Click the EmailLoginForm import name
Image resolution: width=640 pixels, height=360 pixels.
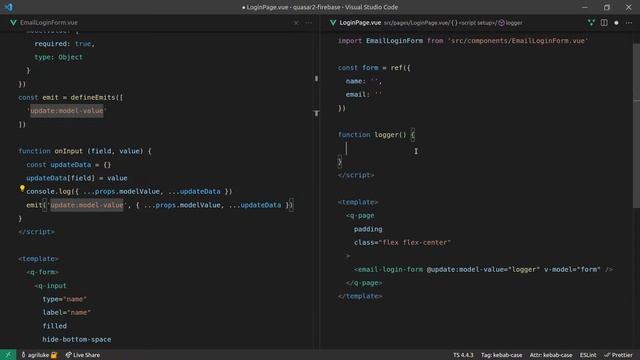click(x=394, y=41)
